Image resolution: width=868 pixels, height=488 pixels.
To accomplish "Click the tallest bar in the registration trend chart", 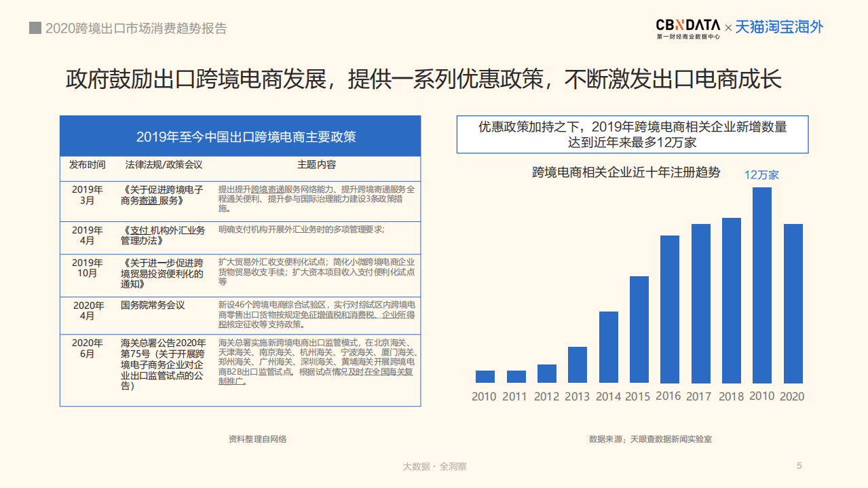I will [x=763, y=285].
